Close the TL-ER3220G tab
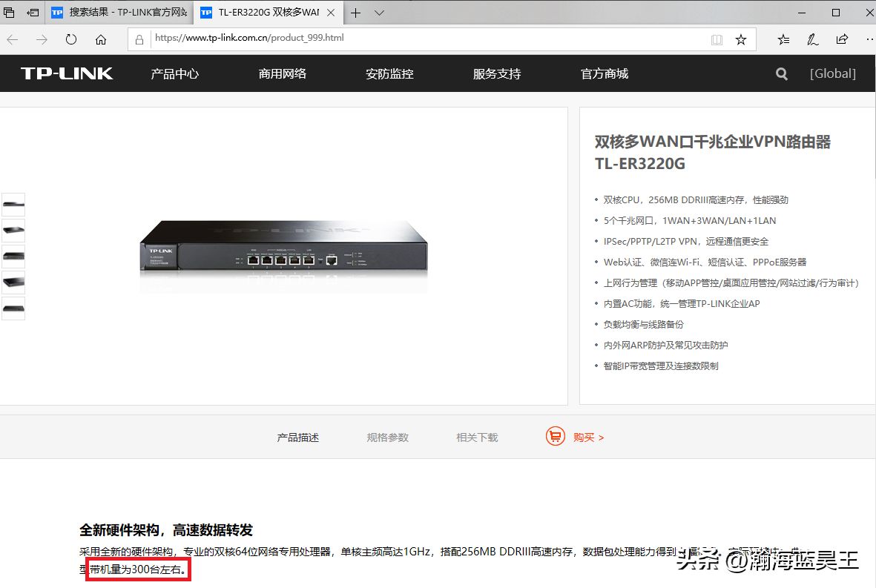The image size is (876, 588). point(331,13)
